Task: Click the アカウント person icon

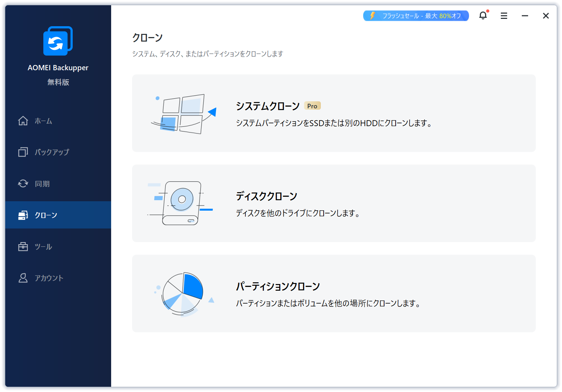Action: tap(23, 278)
